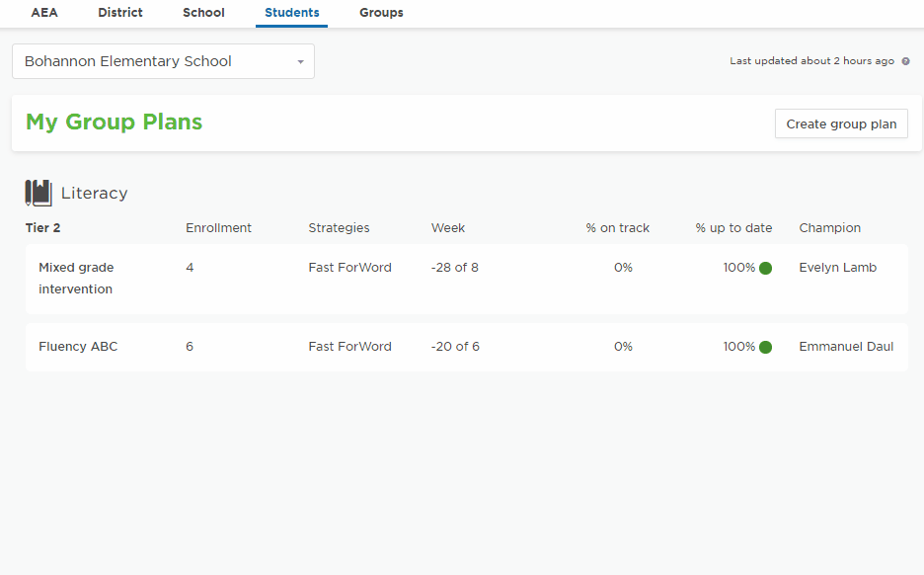
Task: Click green status dot for Mixed grade intervention
Action: pos(766,268)
